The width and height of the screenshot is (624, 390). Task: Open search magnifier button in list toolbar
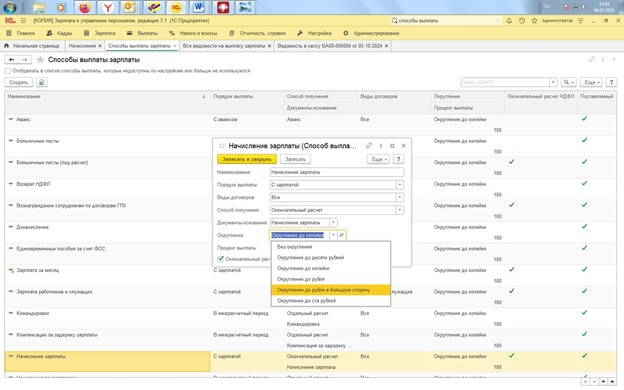point(568,82)
